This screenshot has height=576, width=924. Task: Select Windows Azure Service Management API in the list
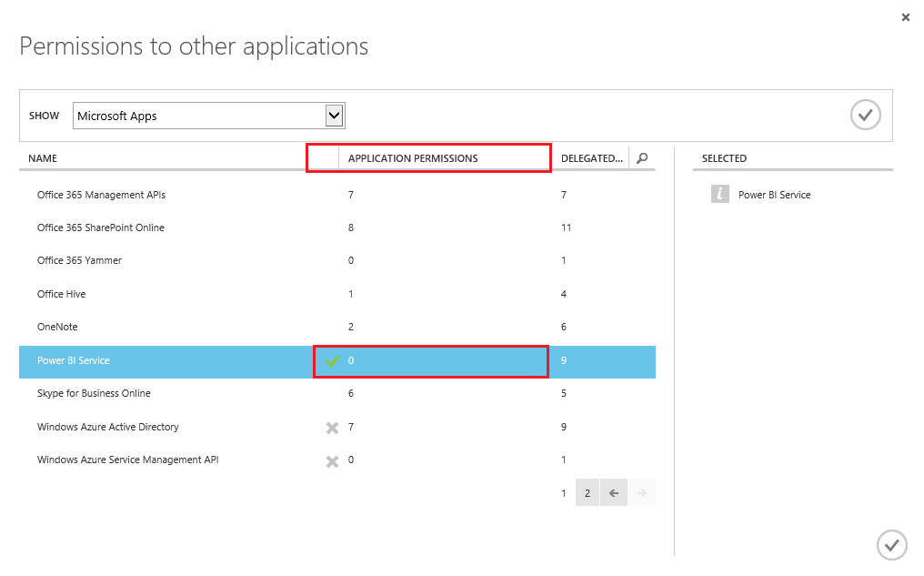[x=337, y=460]
